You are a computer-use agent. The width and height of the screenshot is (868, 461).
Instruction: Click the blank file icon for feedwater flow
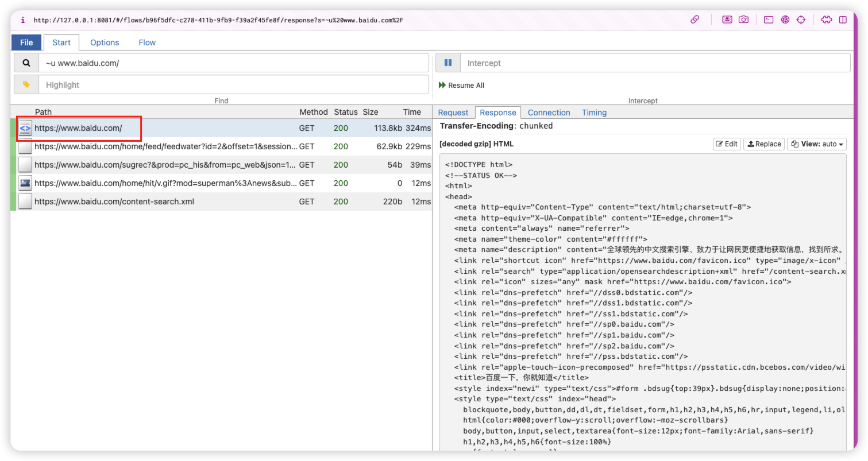point(25,146)
